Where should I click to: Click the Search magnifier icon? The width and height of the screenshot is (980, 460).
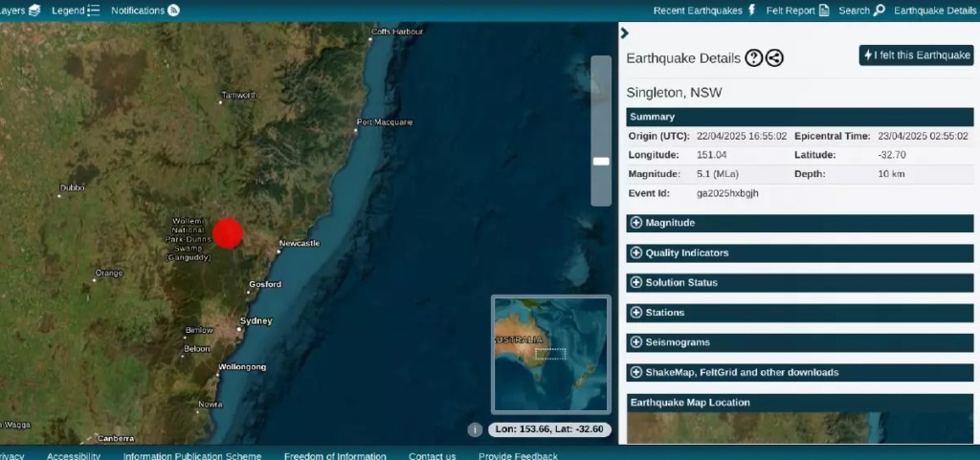pos(879,11)
